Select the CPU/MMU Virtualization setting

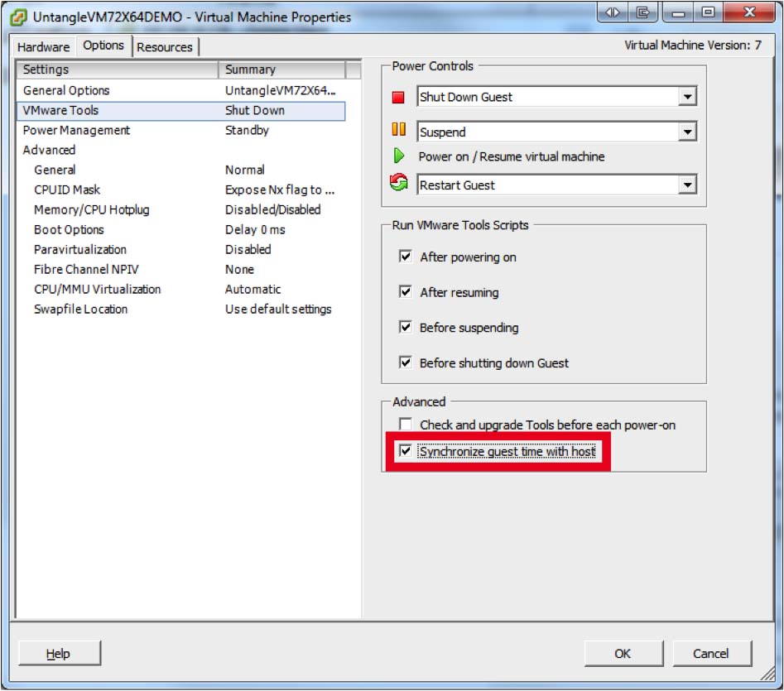tap(180, 290)
